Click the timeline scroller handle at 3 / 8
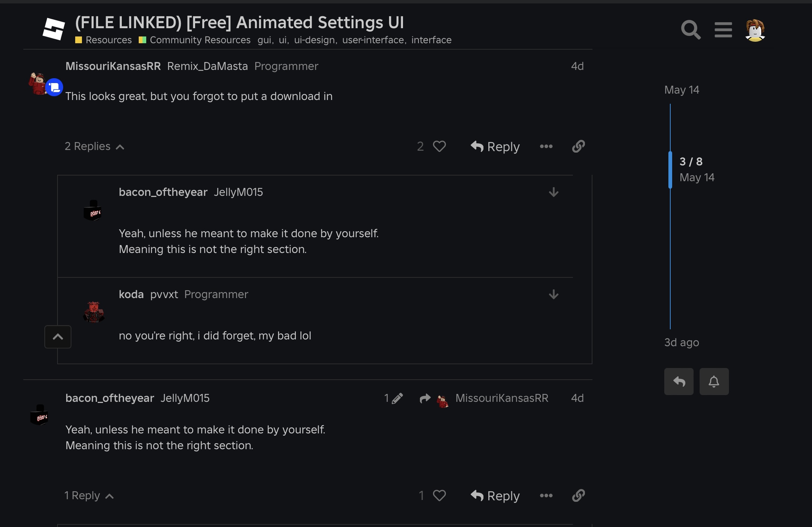 (x=670, y=170)
